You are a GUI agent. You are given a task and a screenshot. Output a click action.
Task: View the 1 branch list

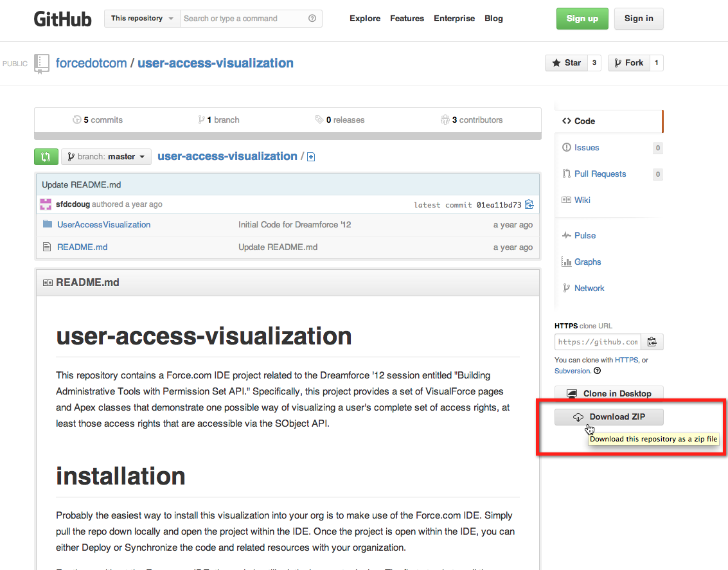click(x=218, y=120)
